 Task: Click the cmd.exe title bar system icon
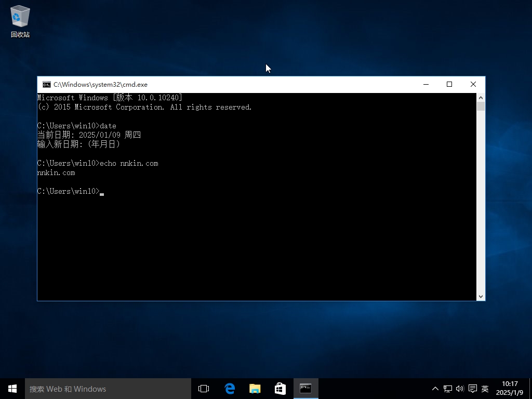point(47,84)
